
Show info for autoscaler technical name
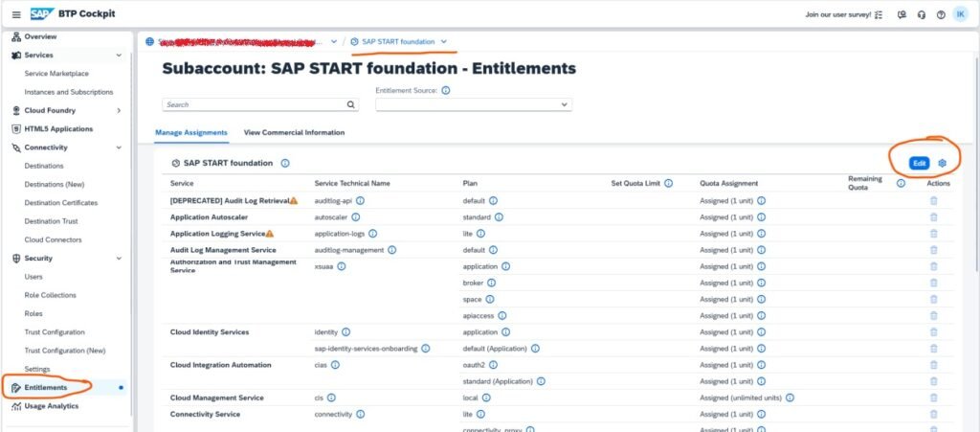356,216
